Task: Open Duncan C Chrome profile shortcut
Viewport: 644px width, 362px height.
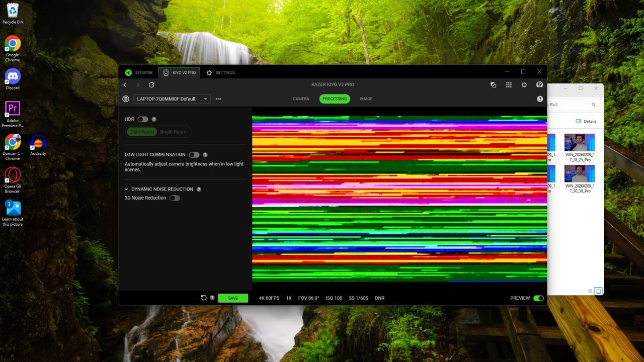Action: 13,147
